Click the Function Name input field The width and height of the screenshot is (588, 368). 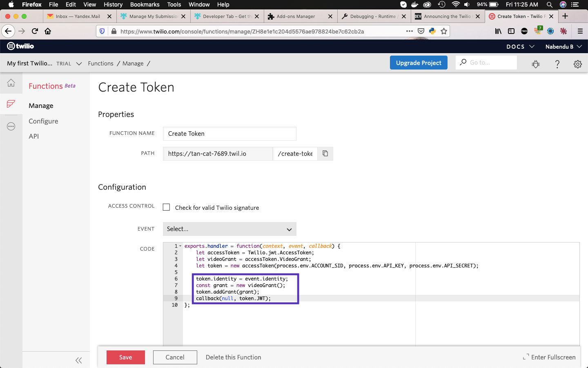[x=229, y=134]
